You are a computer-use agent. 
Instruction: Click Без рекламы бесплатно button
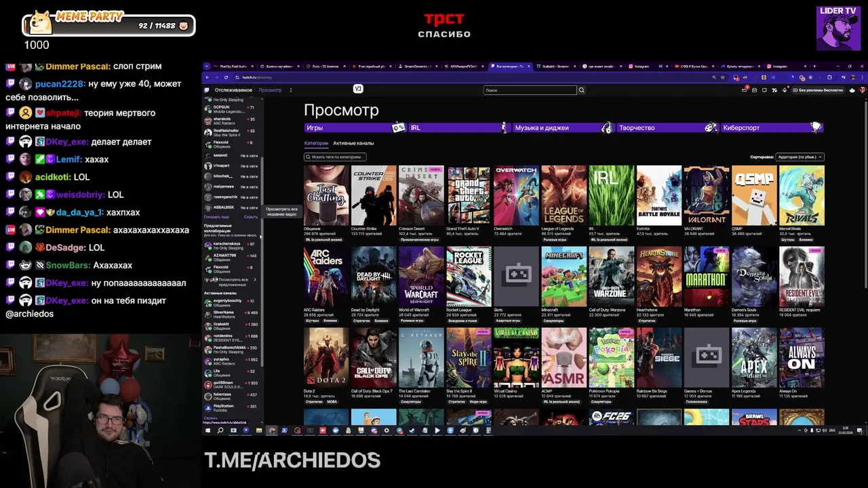(x=818, y=90)
